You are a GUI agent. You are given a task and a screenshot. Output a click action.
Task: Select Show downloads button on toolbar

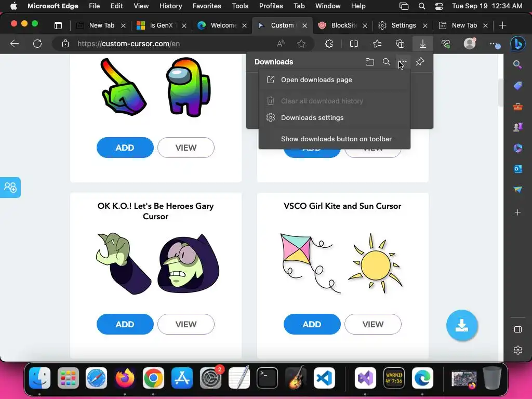(335, 139)
